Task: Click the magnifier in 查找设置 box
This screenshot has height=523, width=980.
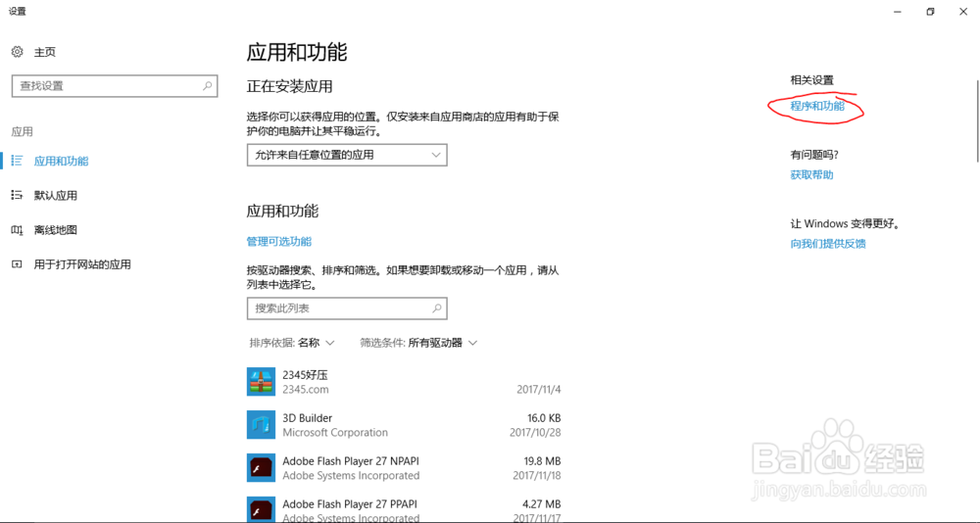Action: (208, 85)
